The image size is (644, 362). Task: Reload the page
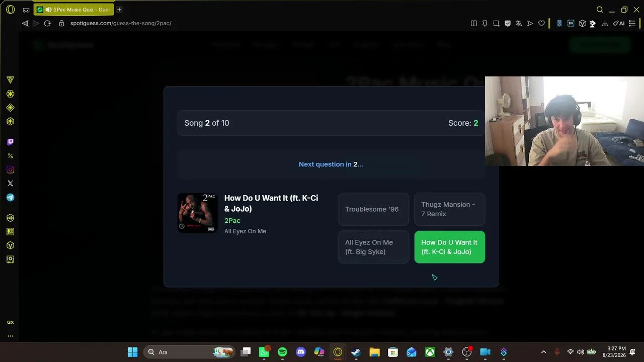tap(47, 23)
